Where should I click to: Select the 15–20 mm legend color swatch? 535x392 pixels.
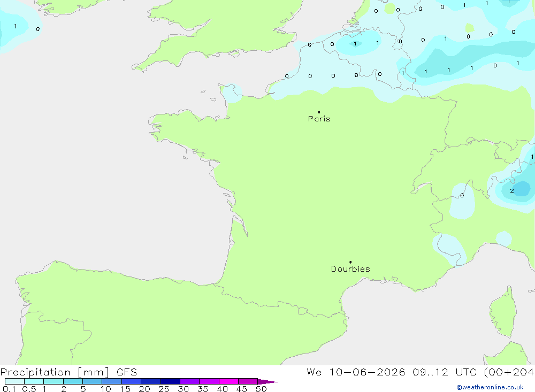click(x=132, y=381)
